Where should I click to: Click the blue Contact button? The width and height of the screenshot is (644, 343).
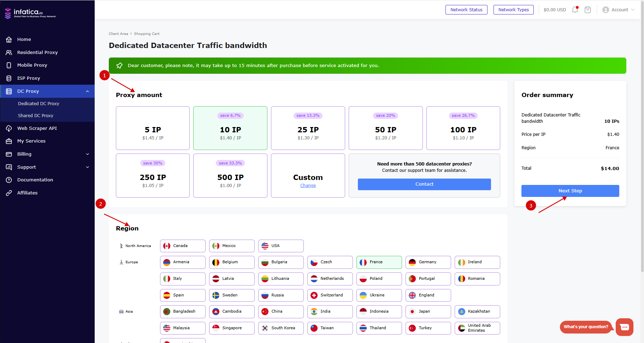[x=424, y=184]
